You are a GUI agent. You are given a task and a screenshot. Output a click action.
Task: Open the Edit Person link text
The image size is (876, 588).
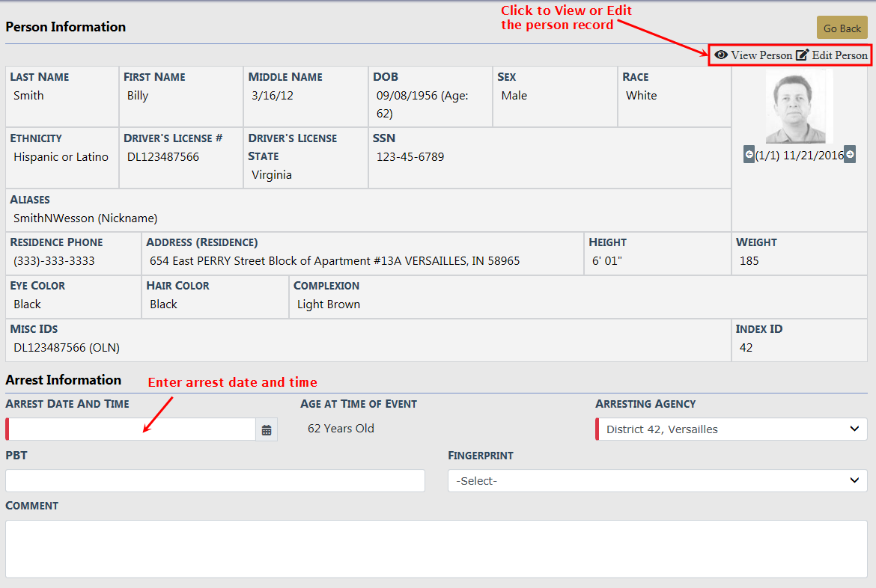tap(840, 55)
